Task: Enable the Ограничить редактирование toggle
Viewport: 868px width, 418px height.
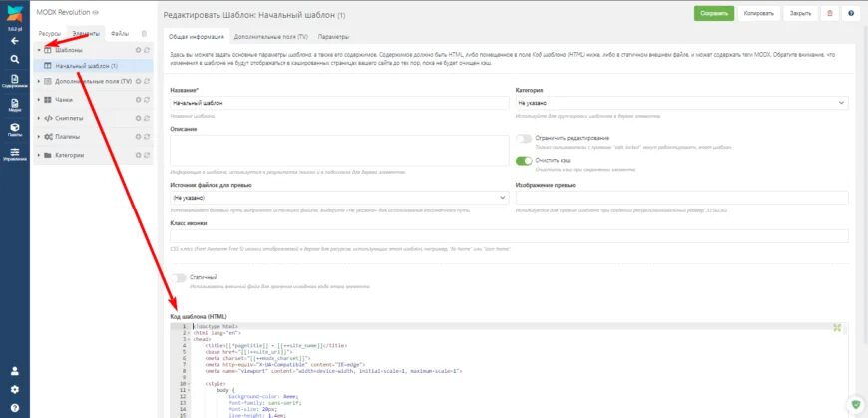Action: (524, 138)
